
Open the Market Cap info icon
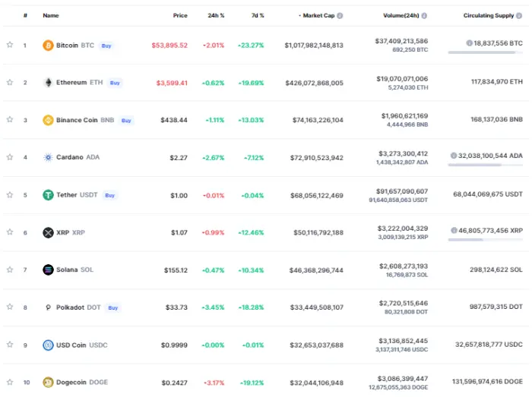(x=340, y=16)
